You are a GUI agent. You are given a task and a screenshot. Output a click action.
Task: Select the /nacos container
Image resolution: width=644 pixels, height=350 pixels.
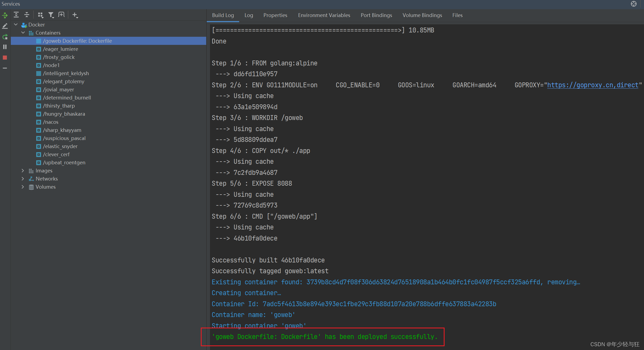coord(51,122)
